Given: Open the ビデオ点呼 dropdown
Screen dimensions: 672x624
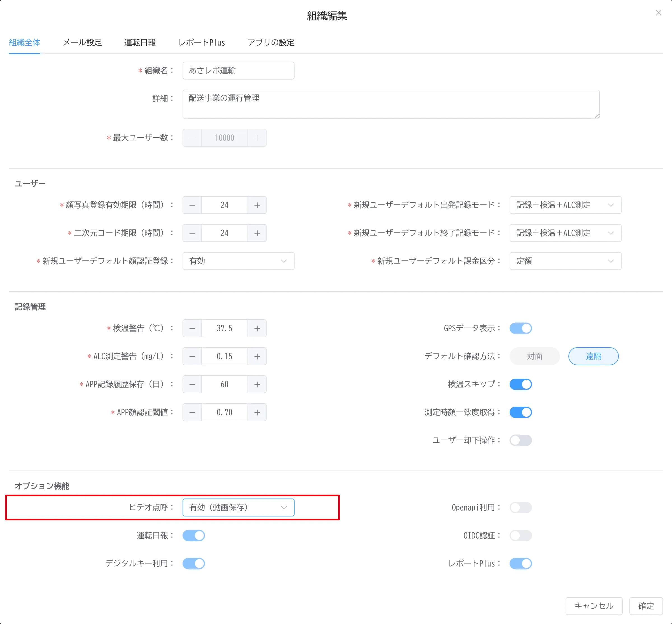Looking at the screenshot, I should pyautogui.click(x=238, y=507).
